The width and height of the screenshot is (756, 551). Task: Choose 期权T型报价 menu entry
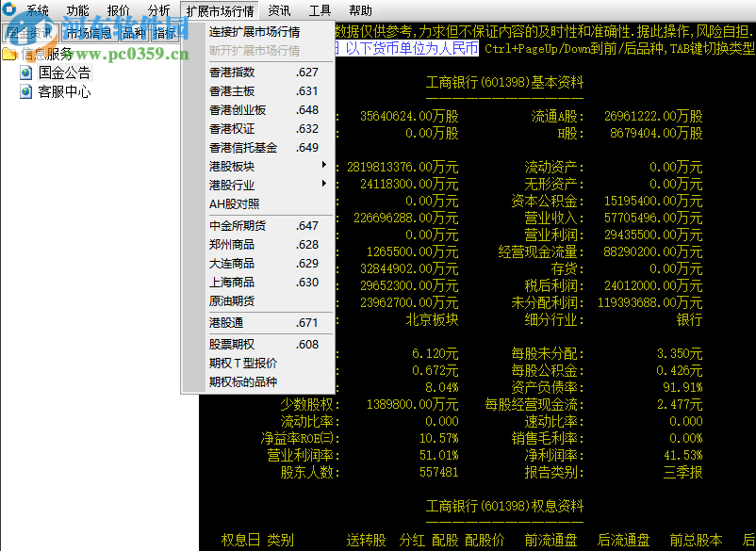(x=258, y=363)
